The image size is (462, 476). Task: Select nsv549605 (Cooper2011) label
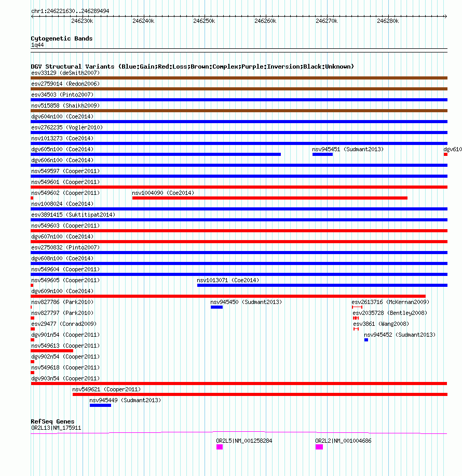point(65,281)
